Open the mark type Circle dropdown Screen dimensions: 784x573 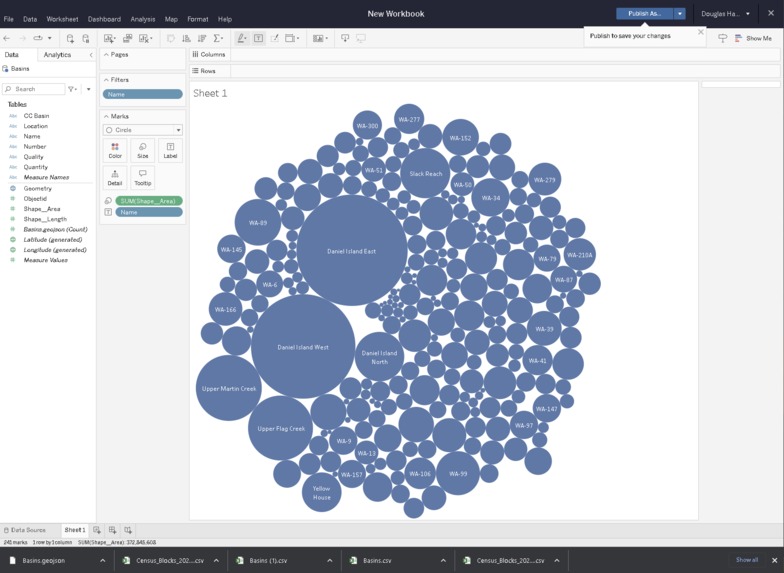[x=142, y=130]
